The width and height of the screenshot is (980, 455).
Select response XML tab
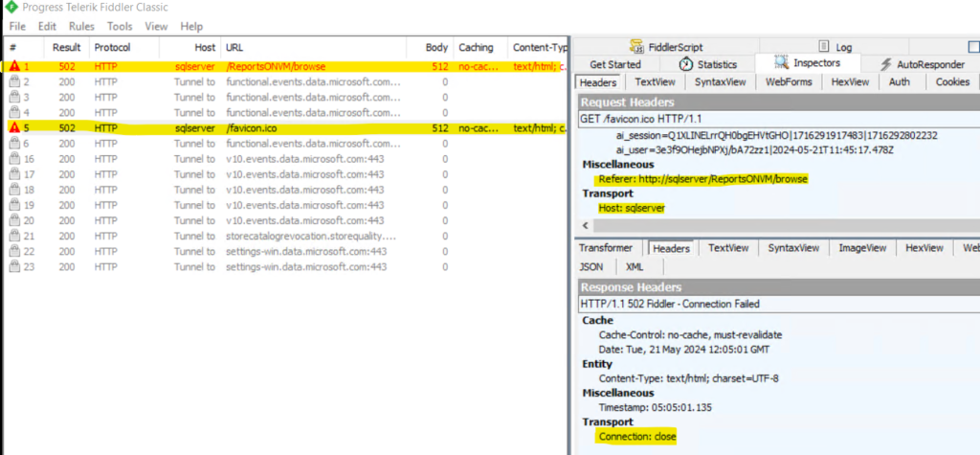click(x=634, y=266)
